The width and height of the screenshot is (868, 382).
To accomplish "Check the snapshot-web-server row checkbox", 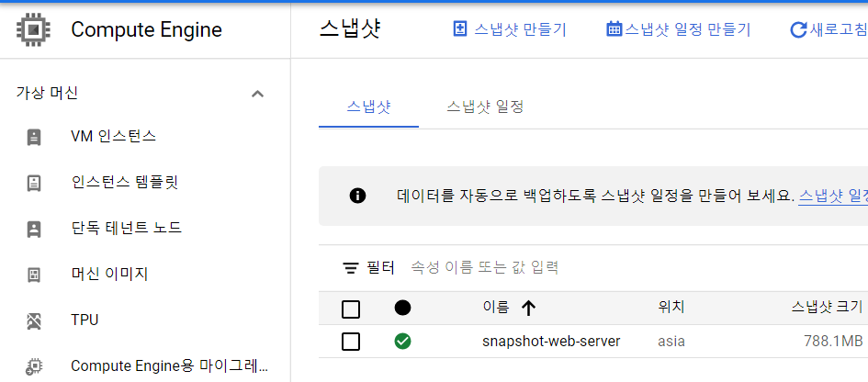I will tap(351, 342).
